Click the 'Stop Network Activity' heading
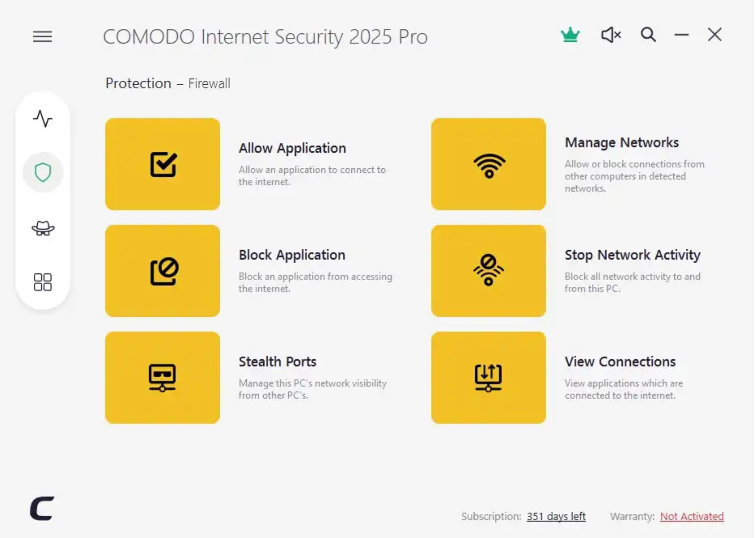This screenshot has width=756, height=538. (x=632, y=255)
